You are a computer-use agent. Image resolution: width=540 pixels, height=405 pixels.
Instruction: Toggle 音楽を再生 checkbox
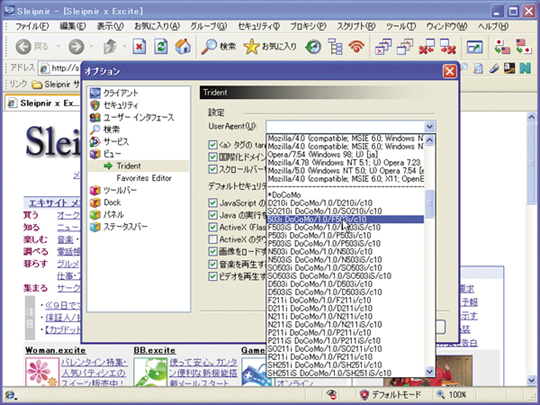pyautogui.click(x=213, y=264)
